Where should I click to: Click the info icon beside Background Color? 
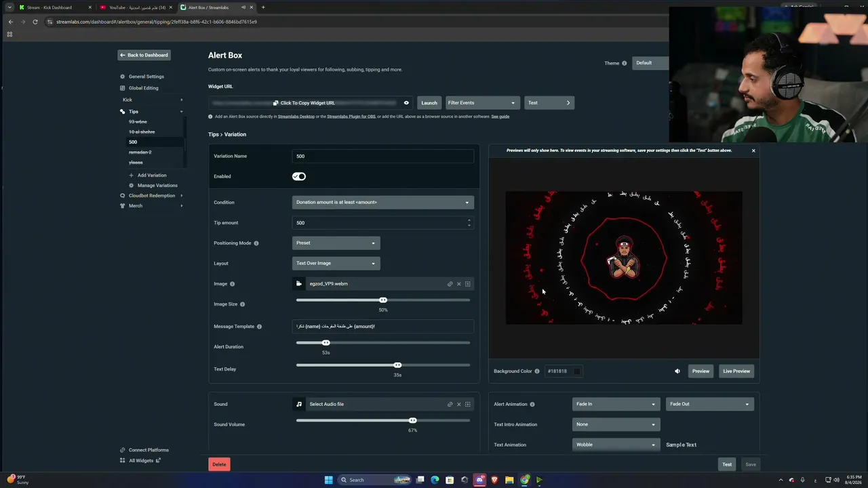click(537, 371)
